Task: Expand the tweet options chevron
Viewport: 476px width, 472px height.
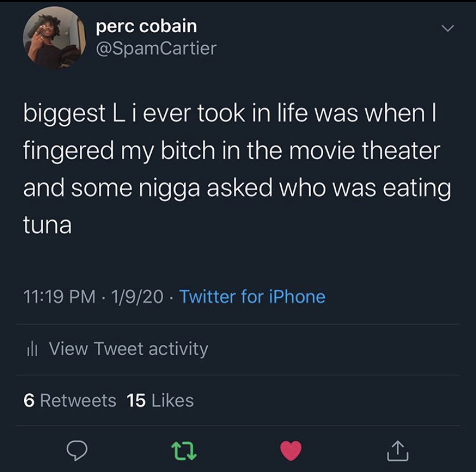Action: (447, 29)
